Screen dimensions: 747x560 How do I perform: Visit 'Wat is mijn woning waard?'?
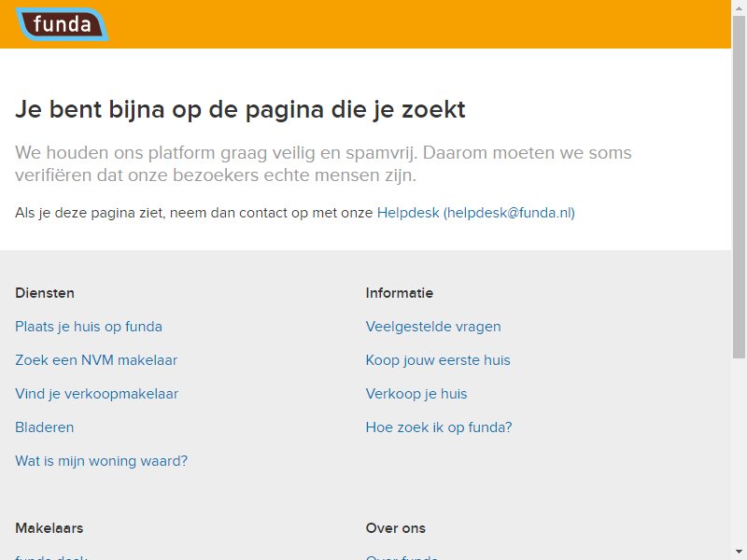[x=102, y=461]
